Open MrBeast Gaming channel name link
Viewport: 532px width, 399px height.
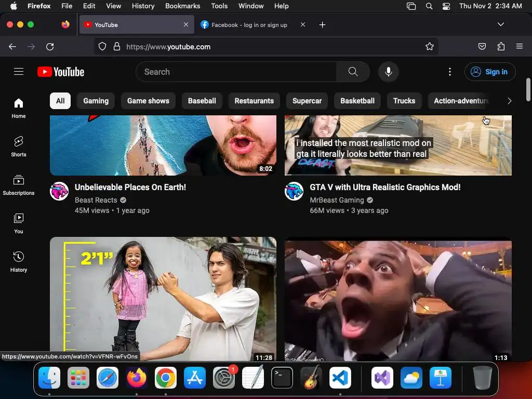pyautogui.click(x=337, y=200)
